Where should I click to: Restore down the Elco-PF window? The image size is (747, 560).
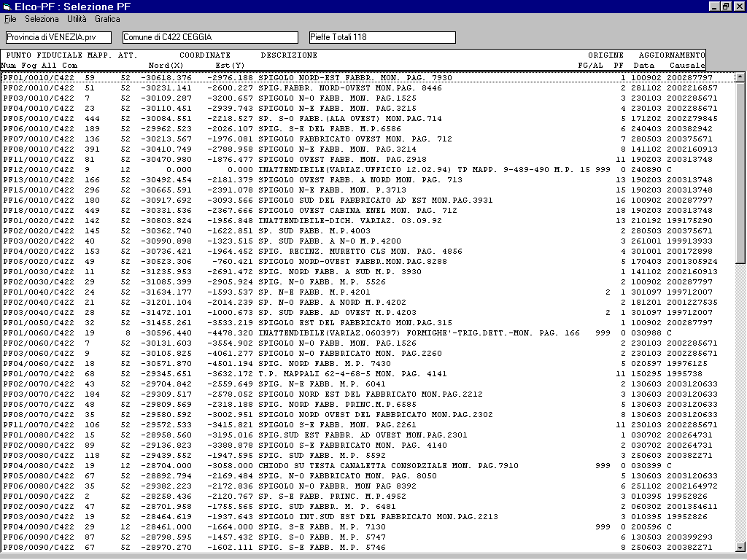(726, 7)
